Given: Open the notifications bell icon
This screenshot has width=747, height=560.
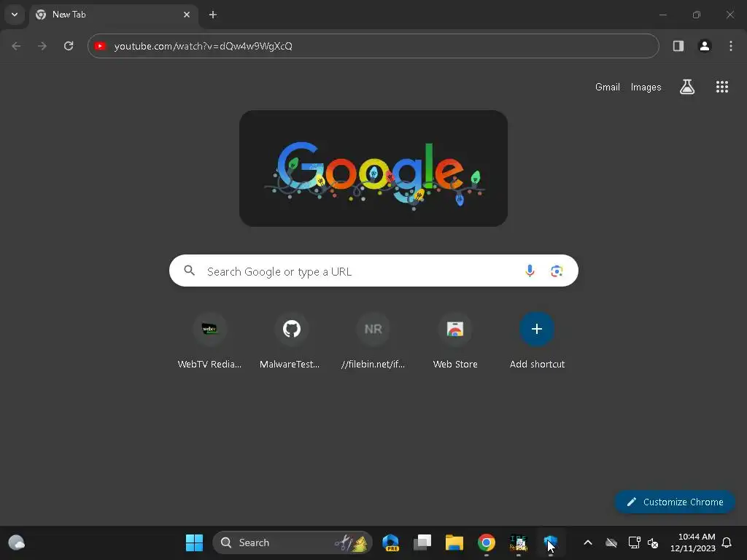Looking at the screenshot, I should (727, 542).
